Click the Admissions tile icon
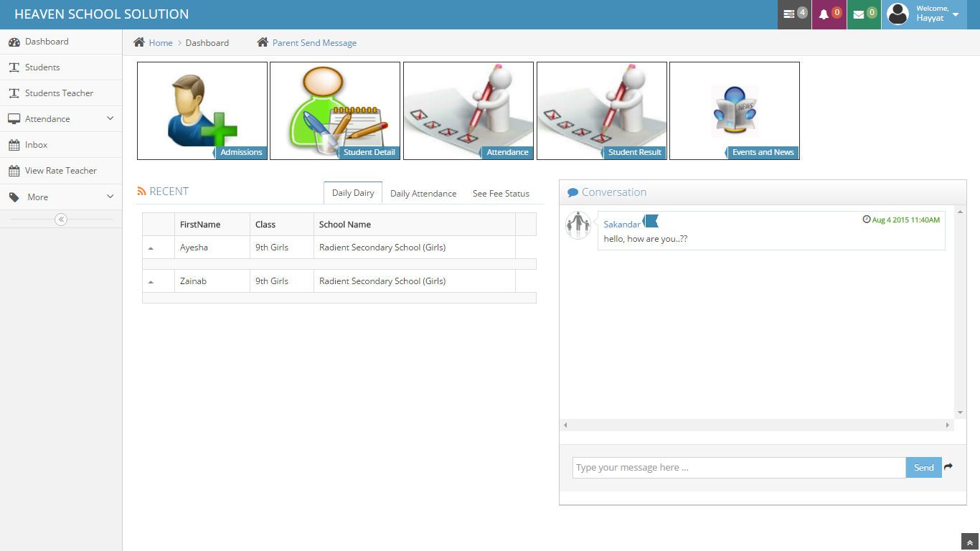980x551 pixels. click(202, 110)
